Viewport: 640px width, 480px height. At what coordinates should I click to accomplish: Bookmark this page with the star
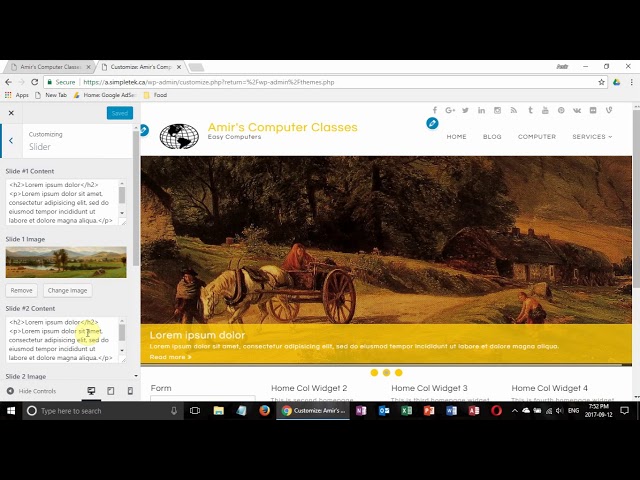click(x=601, y=82)
